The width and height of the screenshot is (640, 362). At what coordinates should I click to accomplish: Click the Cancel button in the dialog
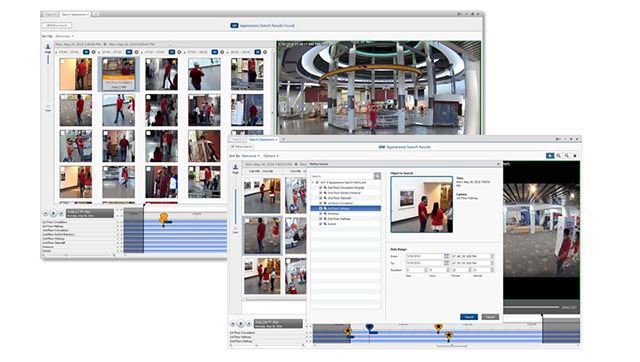[490, 317]
